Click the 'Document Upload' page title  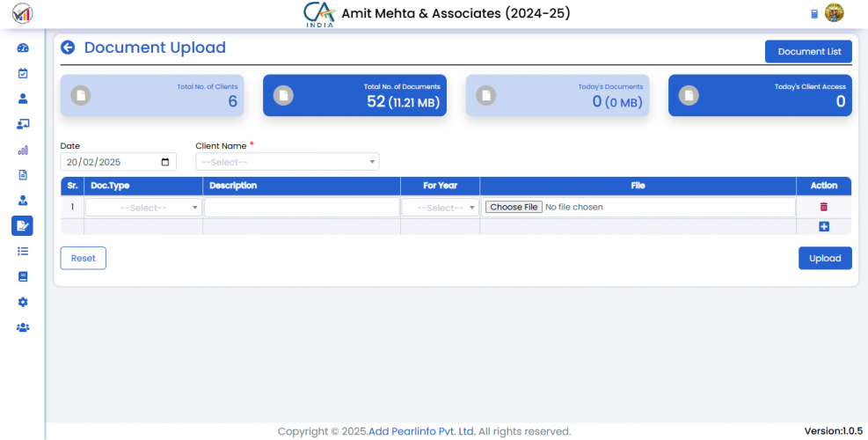point(155,48)
